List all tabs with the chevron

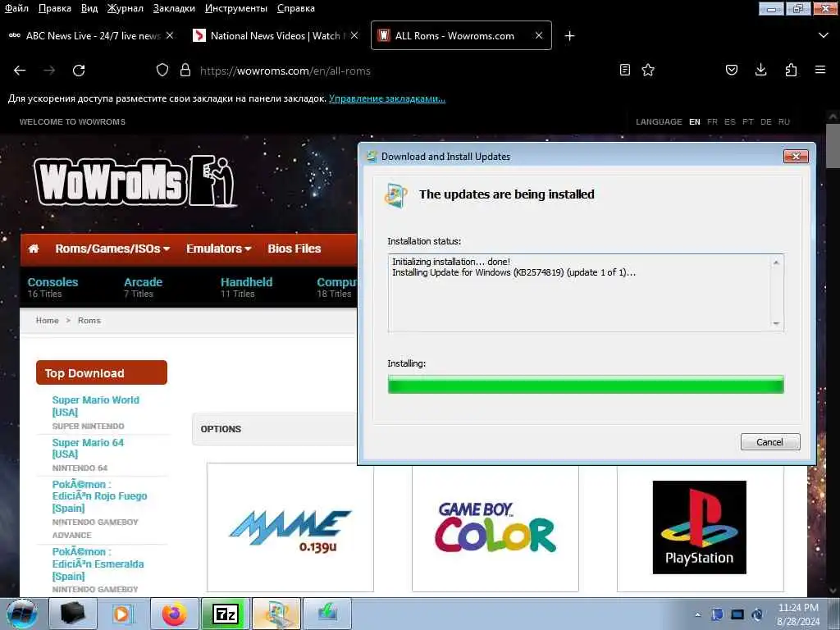824,35
